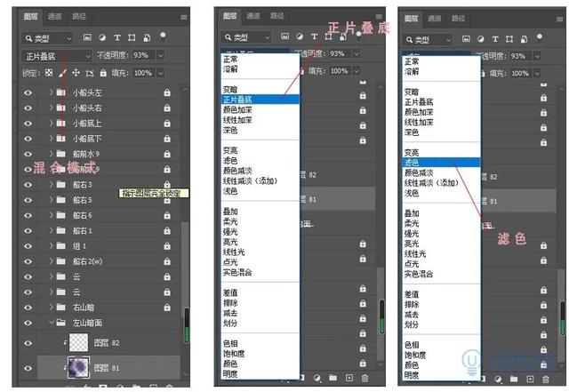Viewport: 569px width, 392px height.
Task: Filter adjustment layers in left panel
Action: pyautogui.click(x=102, y=37)
